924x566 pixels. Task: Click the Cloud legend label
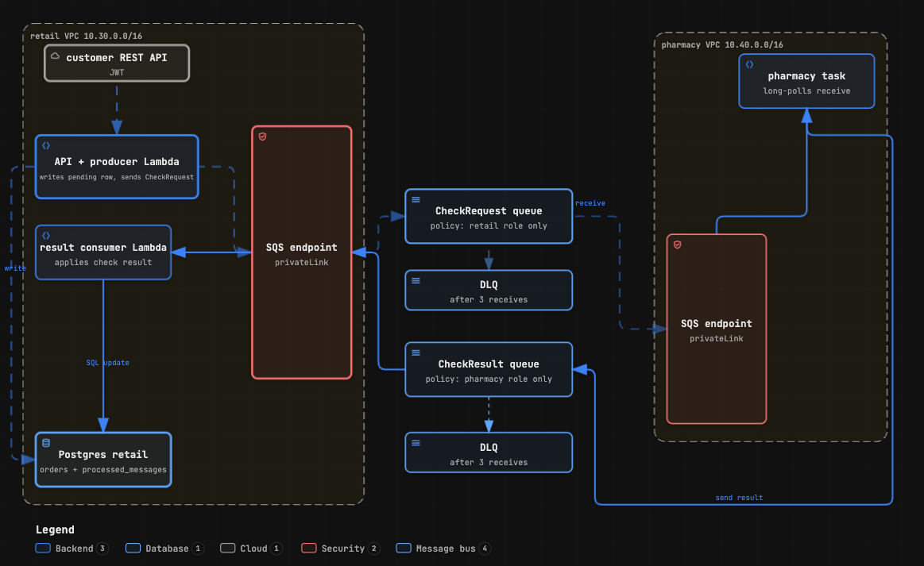254,549
